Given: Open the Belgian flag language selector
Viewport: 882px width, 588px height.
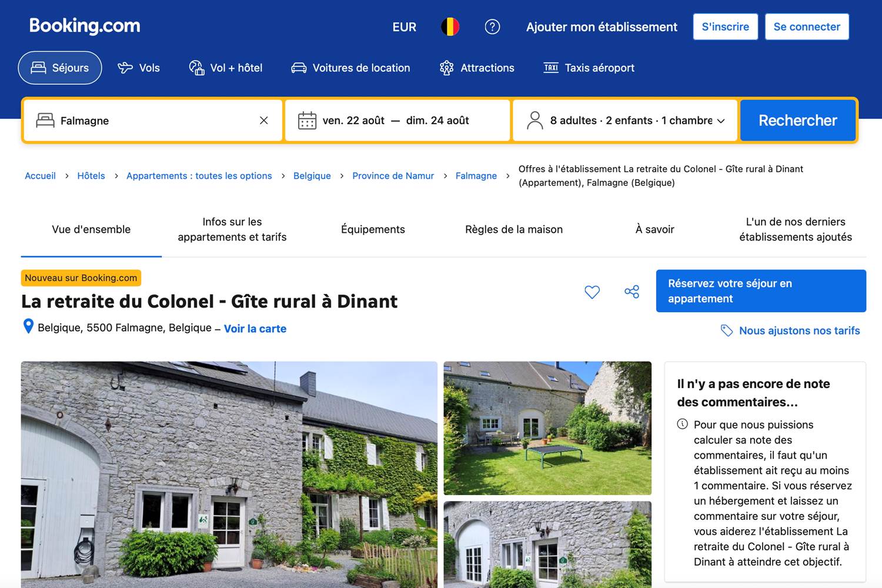Looking at the screenshot, I should (450, 26).
